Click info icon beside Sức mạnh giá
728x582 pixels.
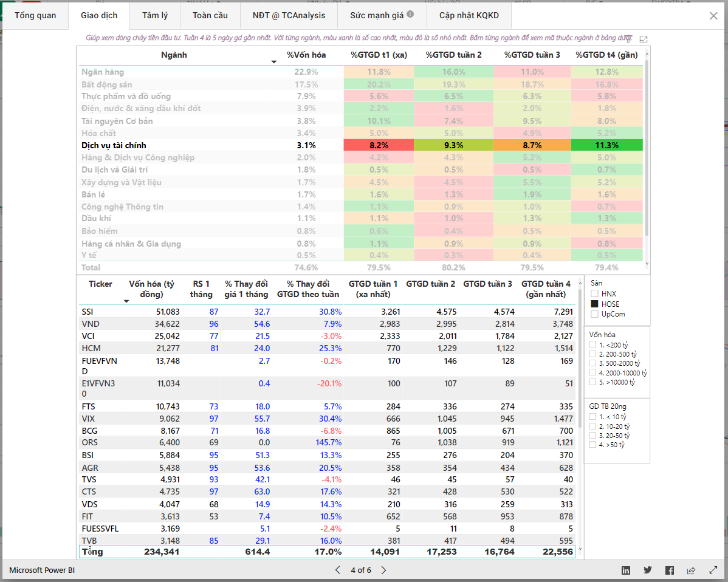pos(410,15)
